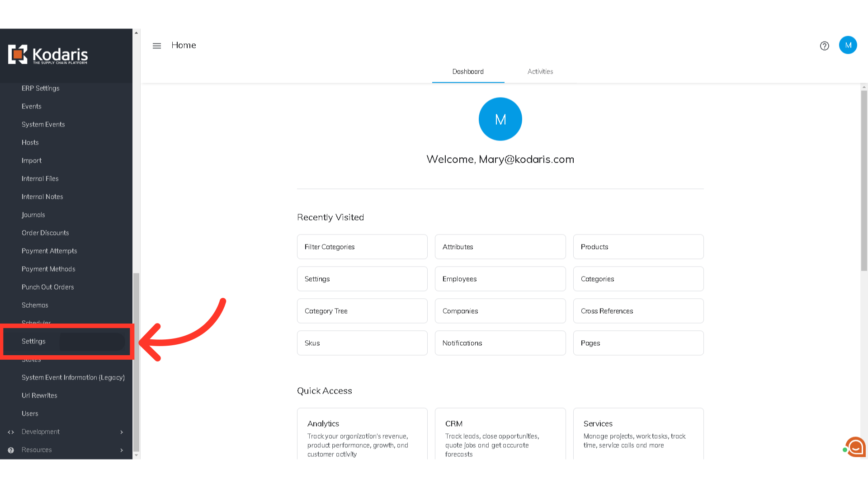Viewport: 868px width, 488px height.
Task: Click the user avatar in top bar
Action: coord(848,45)
